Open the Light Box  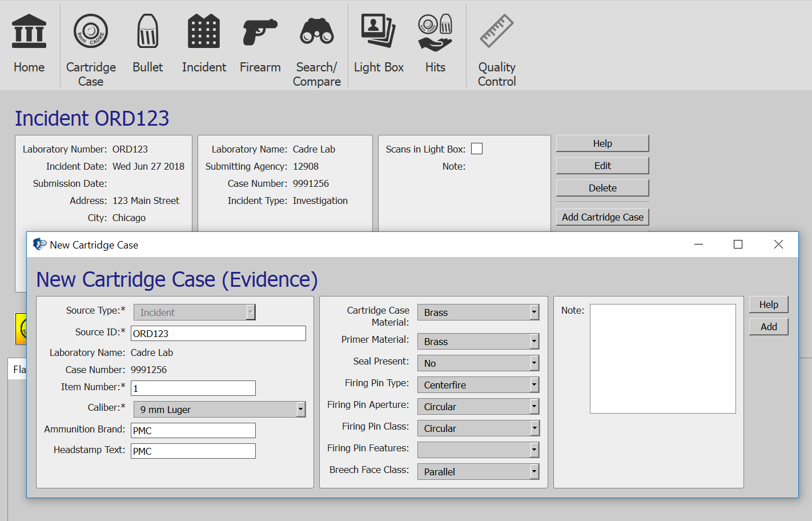[379, 45]
